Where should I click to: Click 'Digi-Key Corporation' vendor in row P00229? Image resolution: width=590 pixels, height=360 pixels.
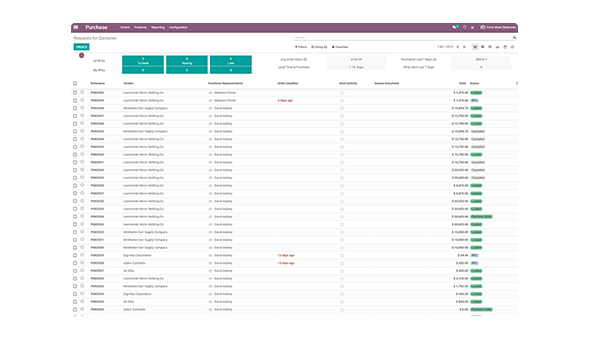tap(137, 255)
